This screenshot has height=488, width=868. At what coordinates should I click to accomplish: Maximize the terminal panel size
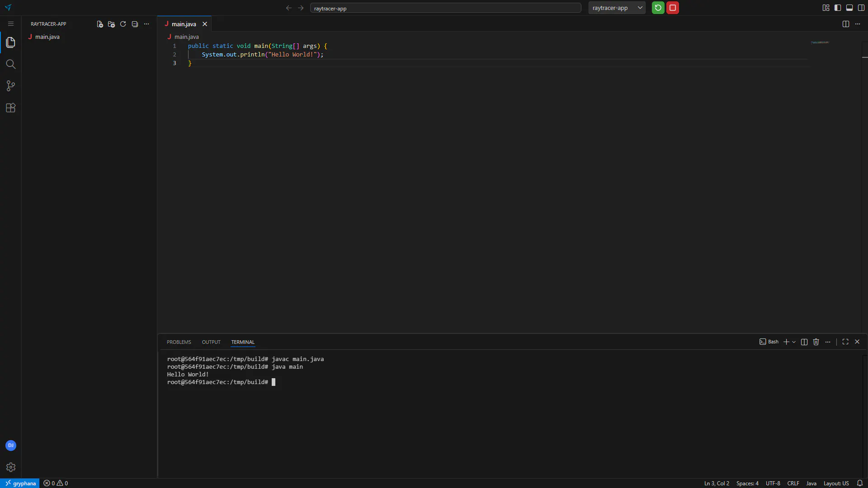[845, 342]
